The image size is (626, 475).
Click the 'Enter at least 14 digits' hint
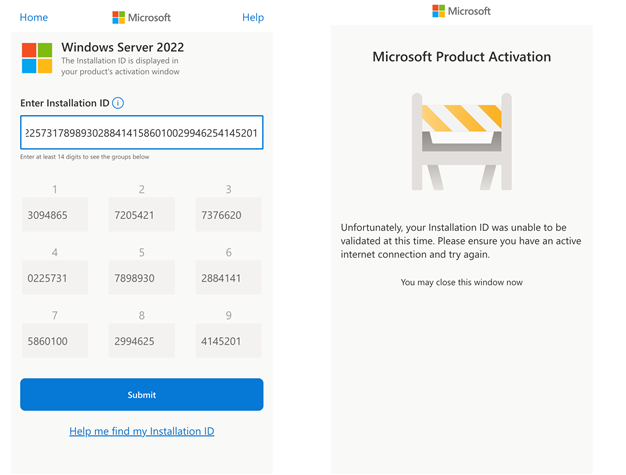(x=85, y=157)
